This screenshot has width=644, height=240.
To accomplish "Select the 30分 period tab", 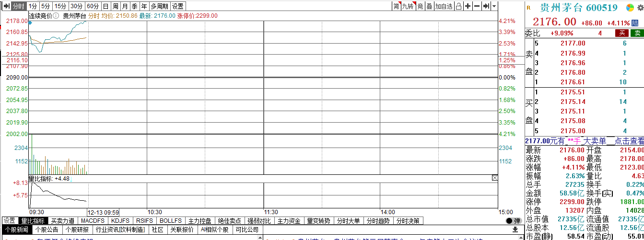I will click(77, 6).
